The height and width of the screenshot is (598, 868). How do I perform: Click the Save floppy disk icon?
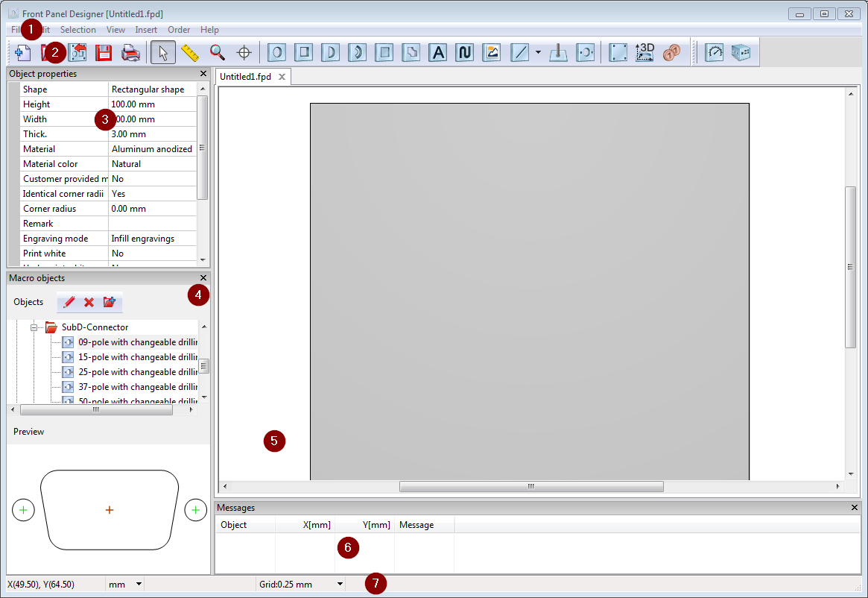click(104, 52)
